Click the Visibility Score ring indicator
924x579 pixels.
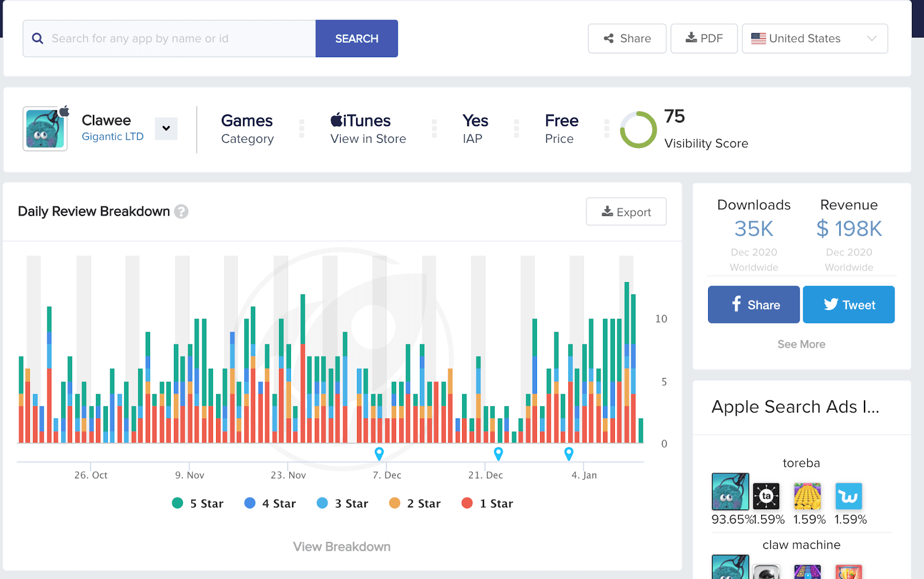638,129
